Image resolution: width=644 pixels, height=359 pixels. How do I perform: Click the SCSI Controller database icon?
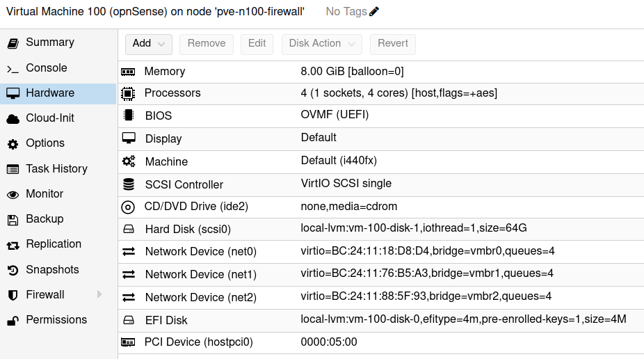click(x=128, y=184)
